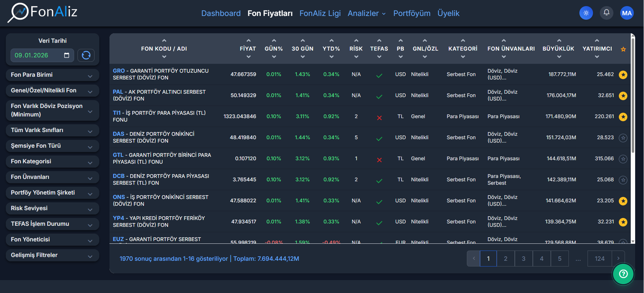
Task: Expand the Gelişmiş Filtreler section
Action: (52, 255)
